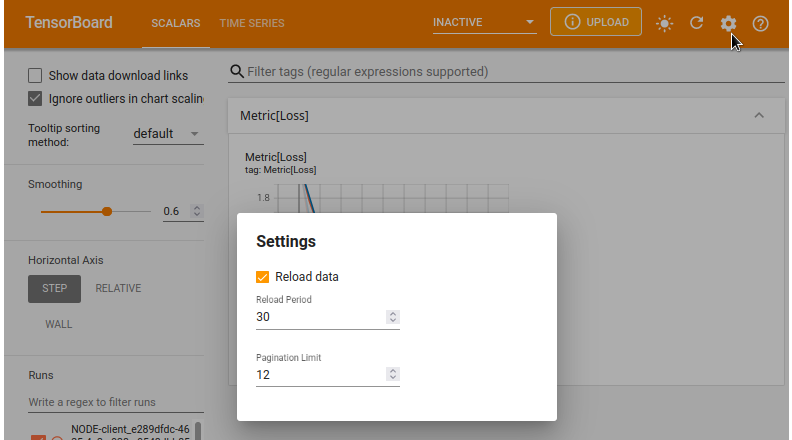
Task: Click the Reload Period input field
Action: tap(320, 317)
